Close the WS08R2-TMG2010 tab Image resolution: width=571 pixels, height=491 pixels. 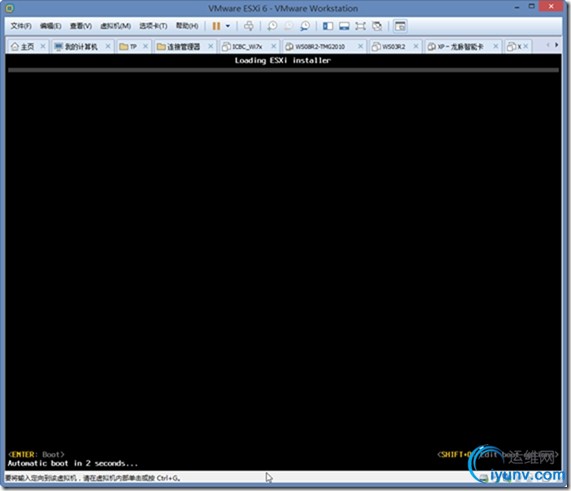click(x=360, y=46)
